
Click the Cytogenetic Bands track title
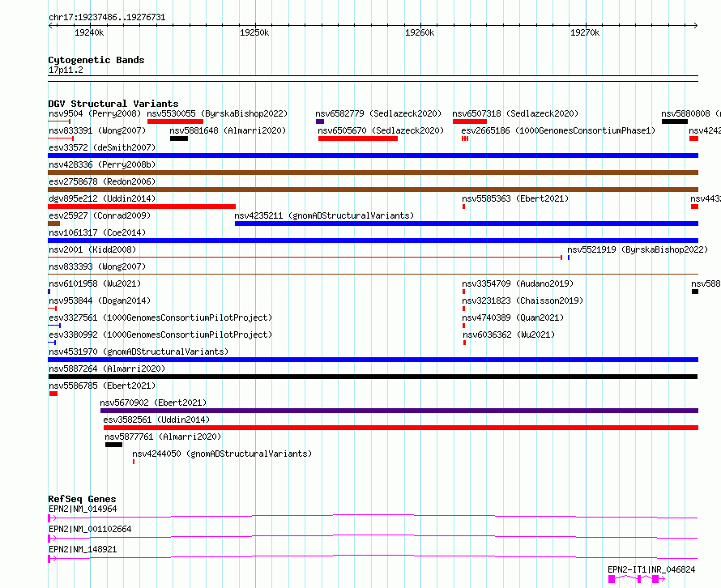(x=96, y=60)
